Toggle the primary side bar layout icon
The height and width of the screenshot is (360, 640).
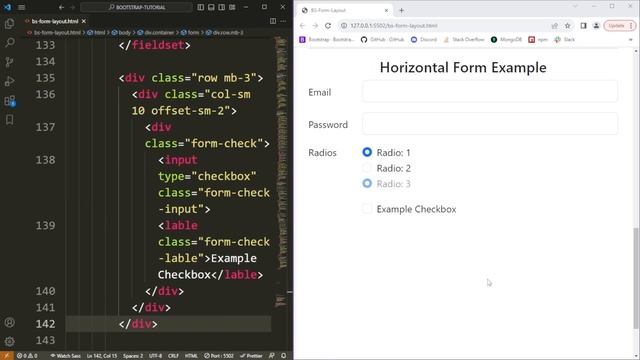point(200,7)
